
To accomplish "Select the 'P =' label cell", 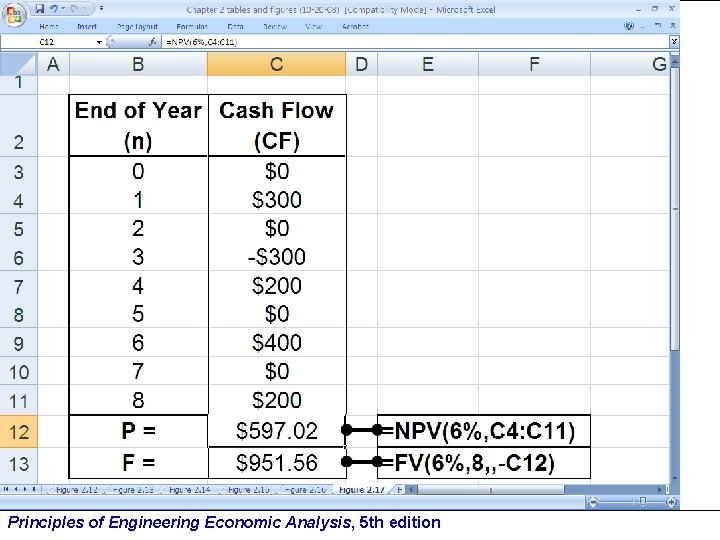I will point(138,431).
